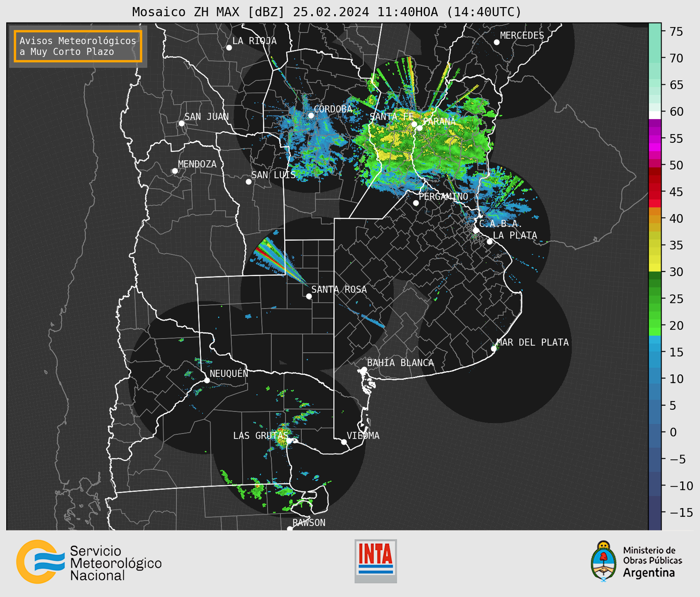Click the PARANÁ city marker dot
700x597 pixels.
[x=420, y=128]
